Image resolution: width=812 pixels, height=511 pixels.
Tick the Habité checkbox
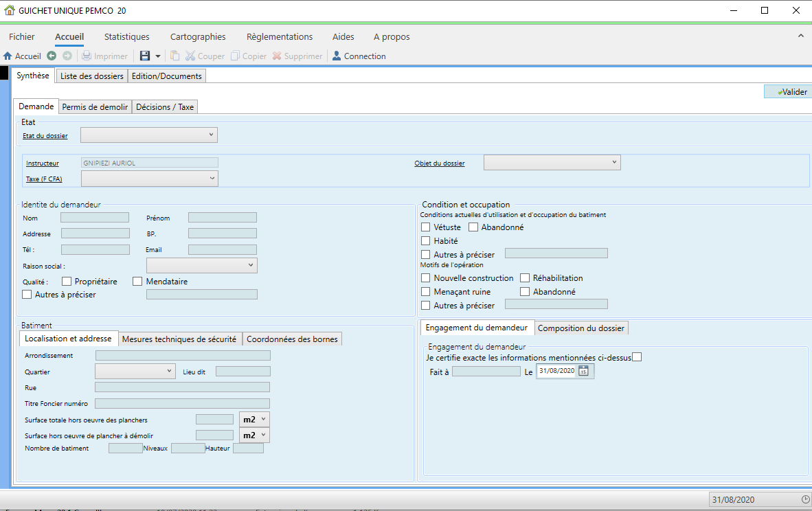click(x=426, y=241)
